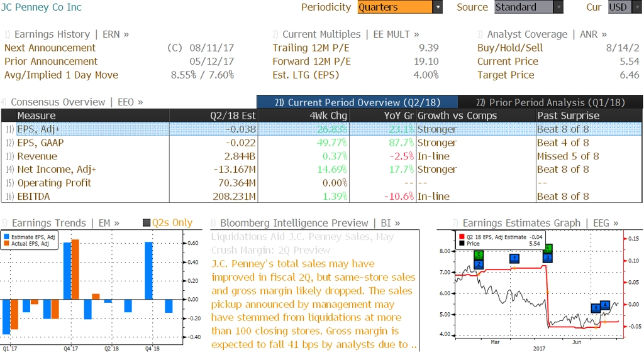Click red EPS Adj Estimate legend swatch
This screenshot has width=644, height=353.
[462, 237]
